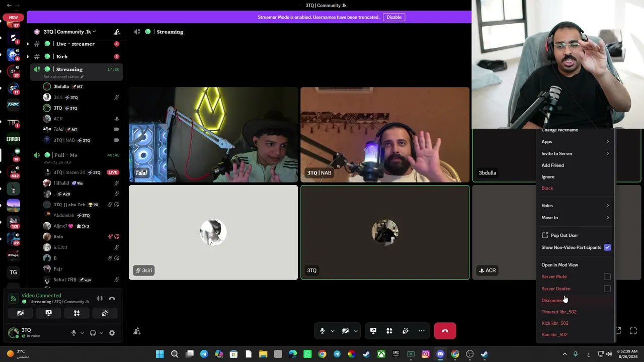Viewport: 644px width, 362px height.
Task: Expand the Invite to Server submenu
Action: click(576, 153)
